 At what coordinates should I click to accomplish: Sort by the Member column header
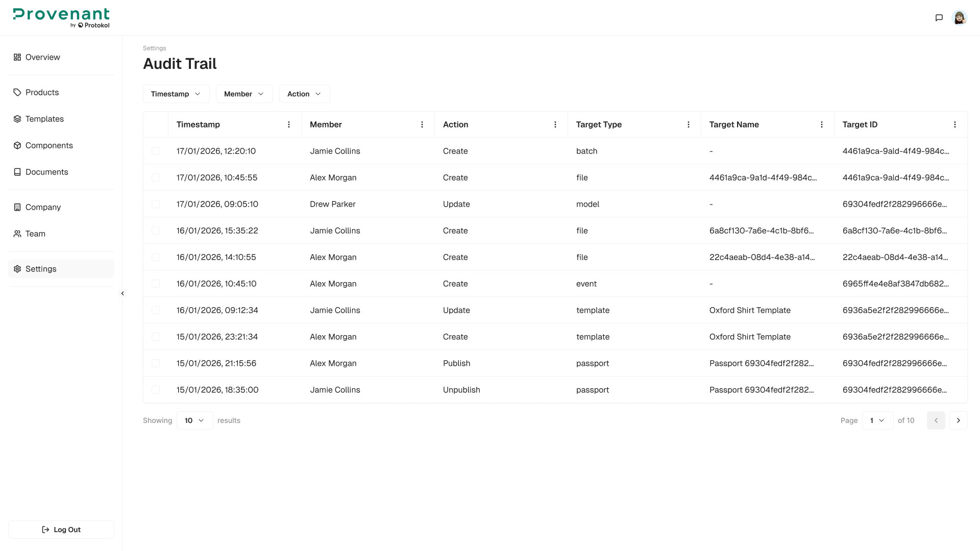click(326, 124)
